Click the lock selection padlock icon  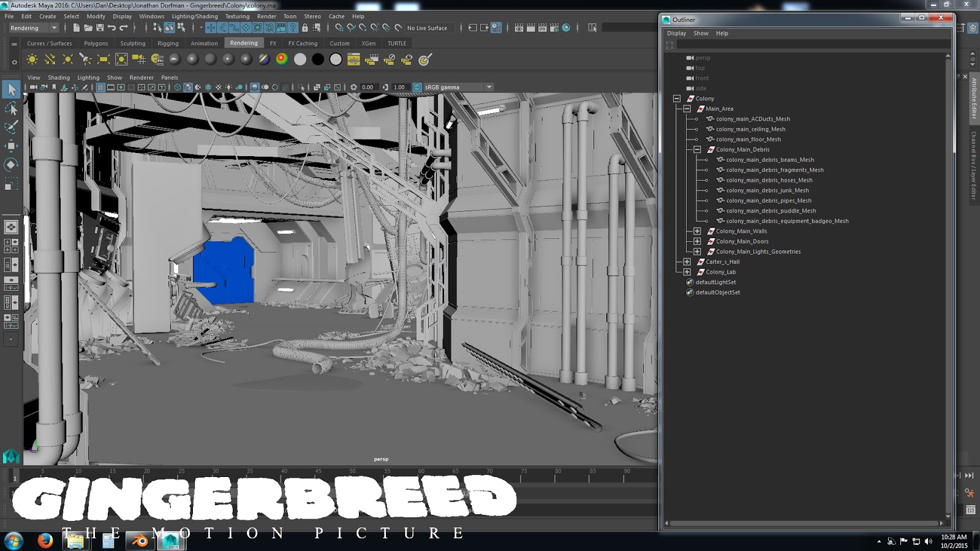click(305, 28)
